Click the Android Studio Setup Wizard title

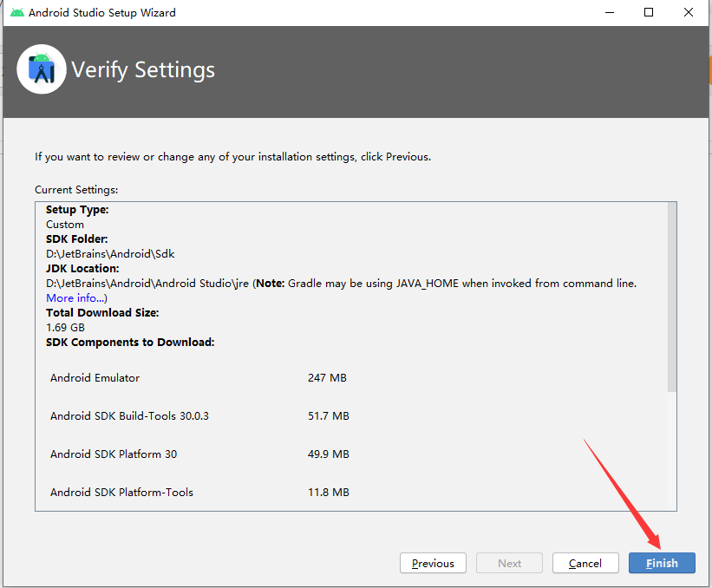click(x=102, y=12)
